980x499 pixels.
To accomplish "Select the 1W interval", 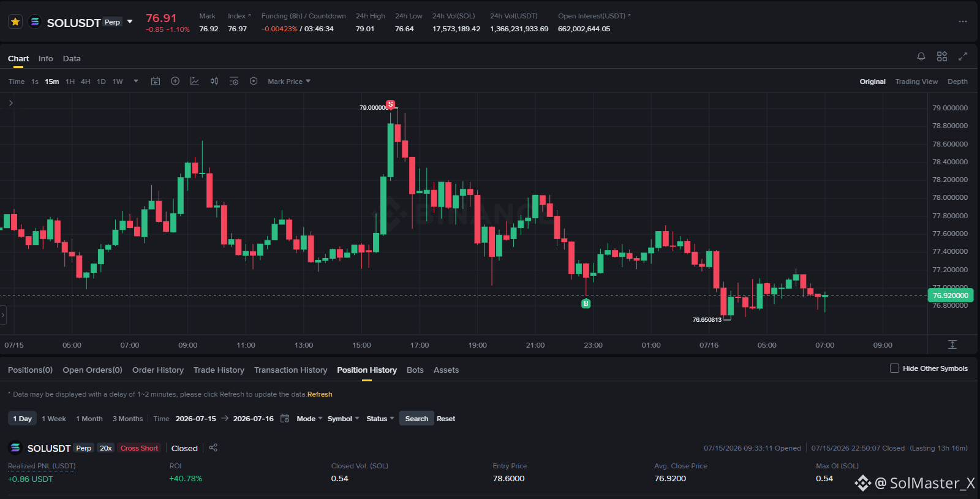I will [x=118, y=82].
